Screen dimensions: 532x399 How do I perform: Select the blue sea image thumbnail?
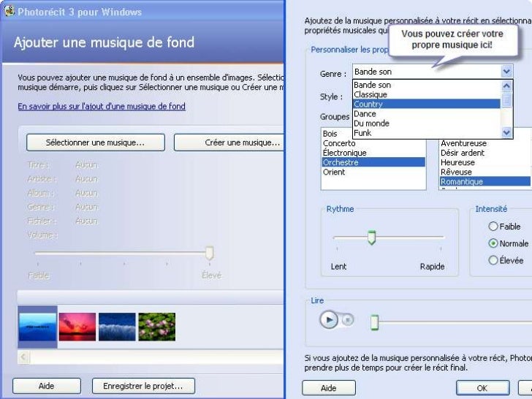(37, 327)
